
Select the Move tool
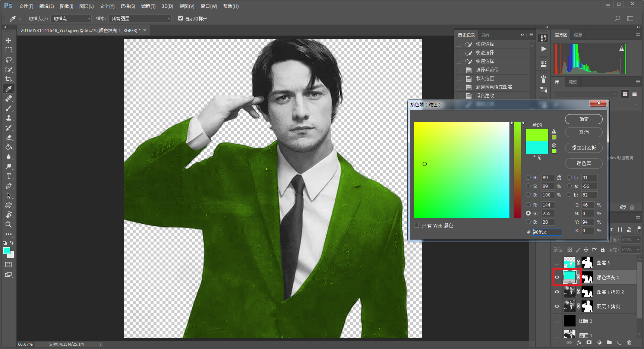pos(8,40)
